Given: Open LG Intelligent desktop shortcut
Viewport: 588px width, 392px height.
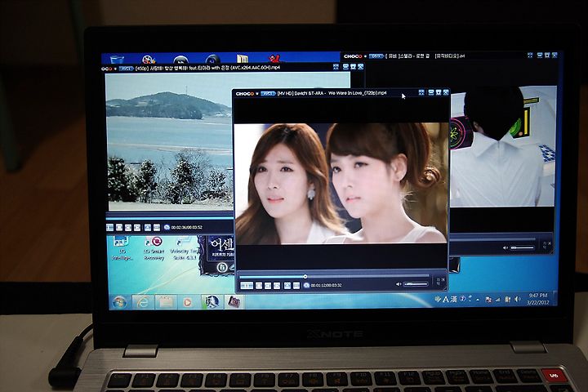Looking at the screenshot, I should 122,248.
